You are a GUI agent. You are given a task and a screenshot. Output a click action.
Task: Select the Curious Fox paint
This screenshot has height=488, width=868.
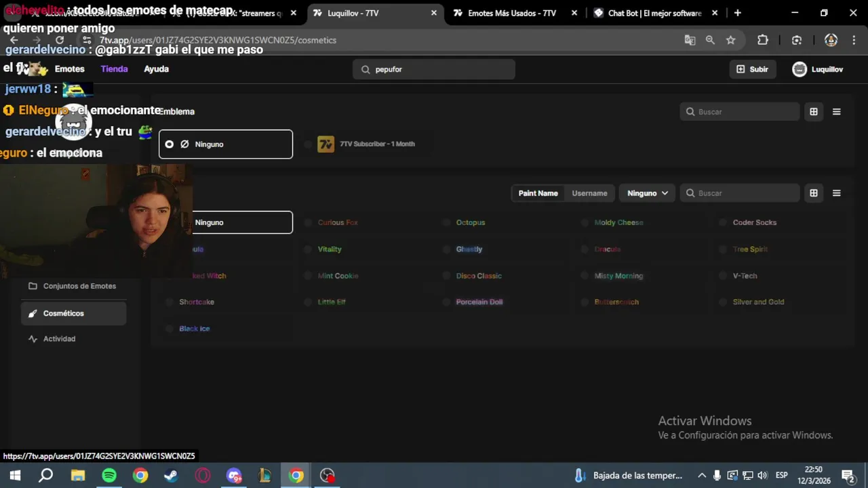point(338,222)
